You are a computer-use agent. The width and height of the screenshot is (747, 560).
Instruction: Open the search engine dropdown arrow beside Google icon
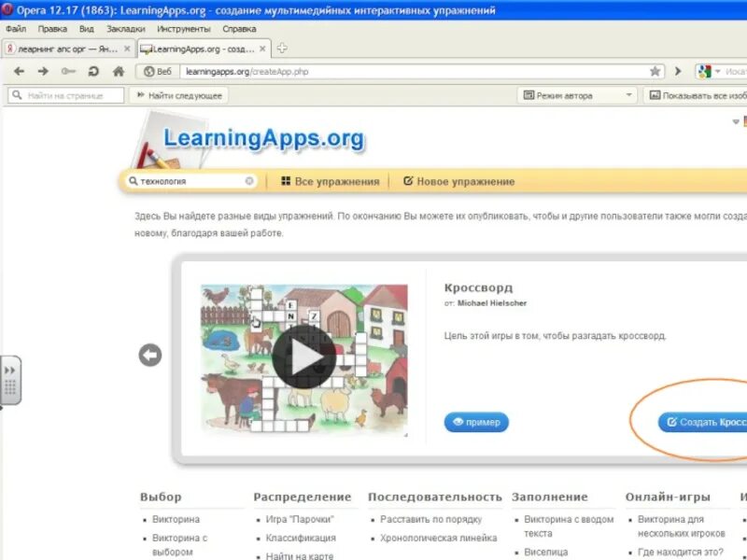point(718,72)
